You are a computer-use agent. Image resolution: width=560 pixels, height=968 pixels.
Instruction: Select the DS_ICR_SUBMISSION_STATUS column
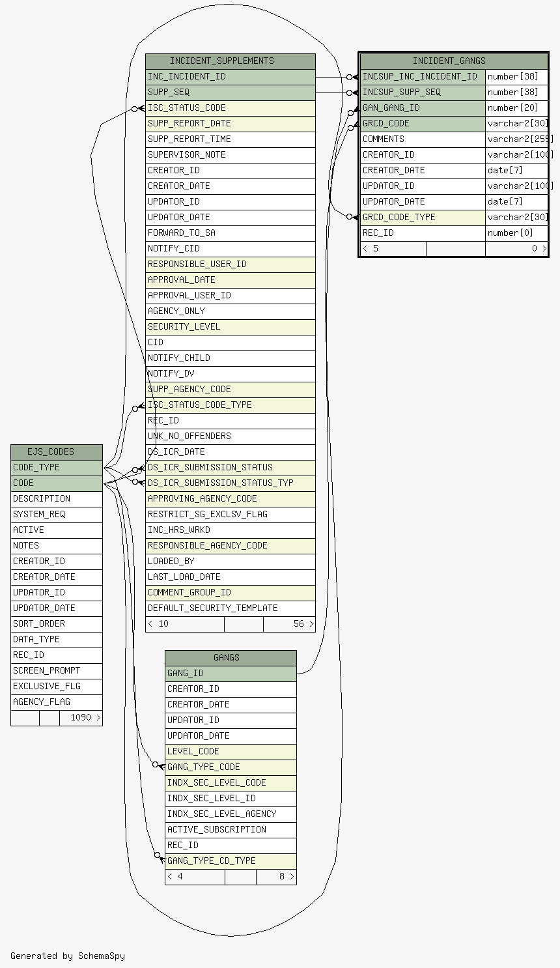231,468
